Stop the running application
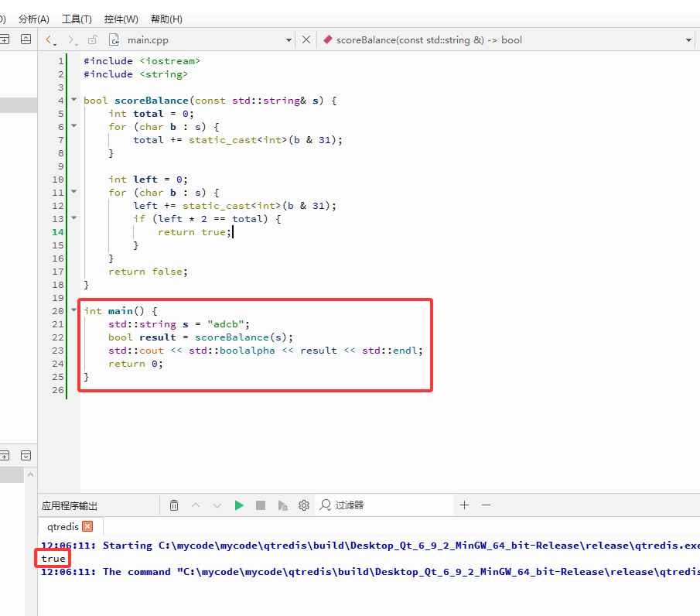 pyautogui.click(x=261, y=505)
